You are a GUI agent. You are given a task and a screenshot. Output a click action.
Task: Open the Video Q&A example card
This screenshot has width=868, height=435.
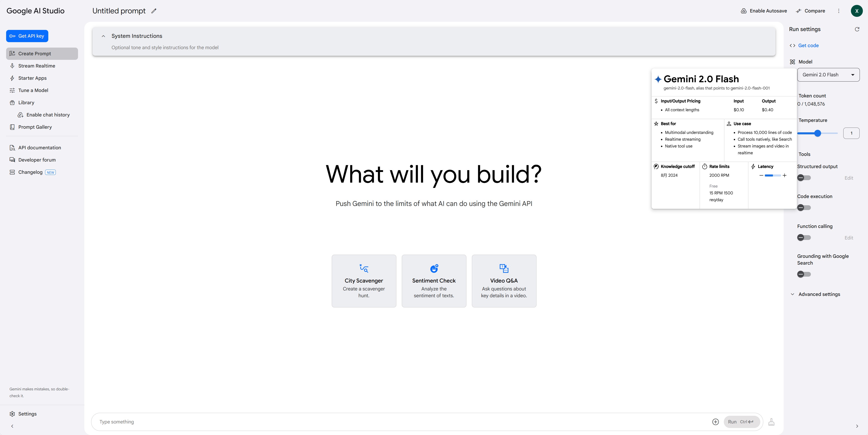click(x=504, y=281)
